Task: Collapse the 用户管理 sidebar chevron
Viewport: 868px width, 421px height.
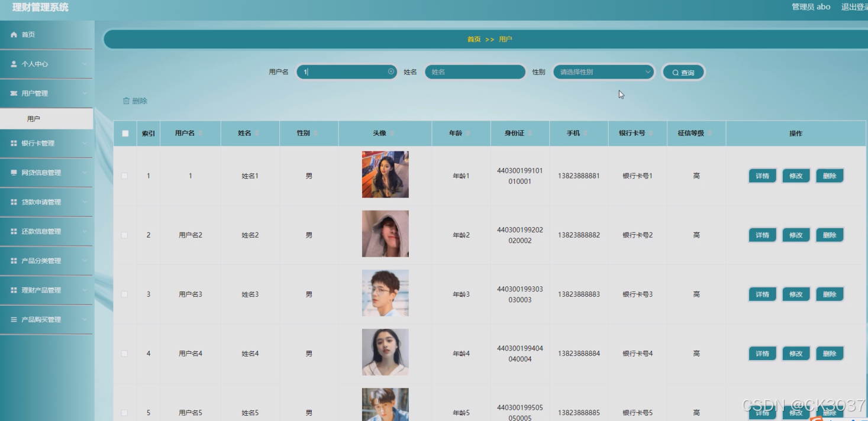Action: pos(85,93)
